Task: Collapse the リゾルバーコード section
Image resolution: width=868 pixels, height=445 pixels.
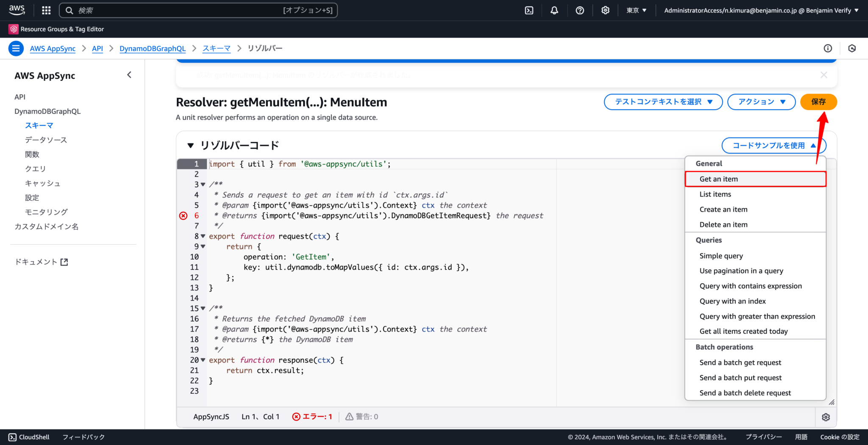Action: [x=190, y=145]
